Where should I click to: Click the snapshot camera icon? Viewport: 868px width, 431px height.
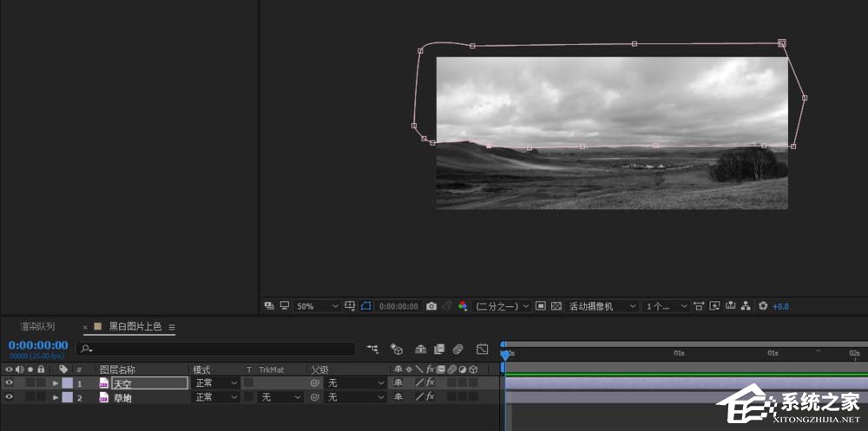pos(431,306)
